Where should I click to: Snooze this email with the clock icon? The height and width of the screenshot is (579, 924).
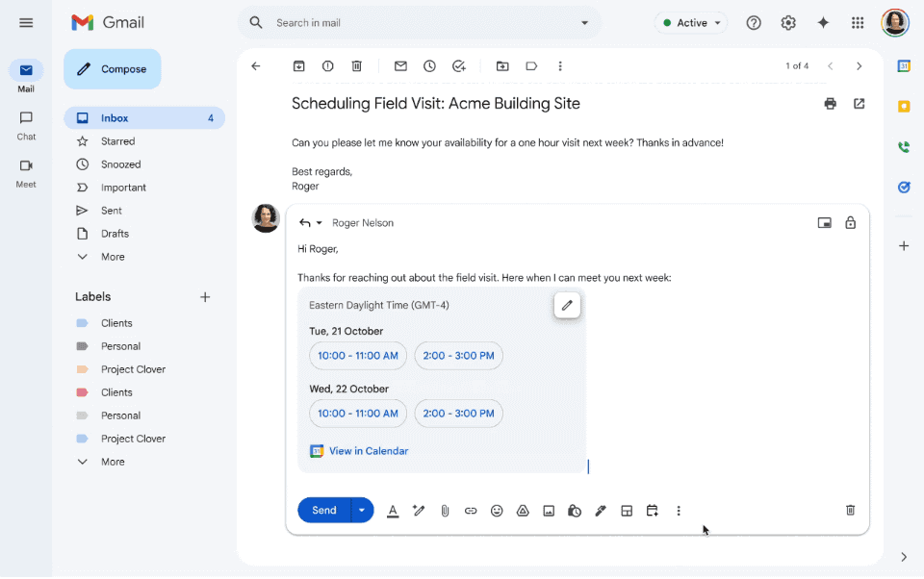coord(429,66)
